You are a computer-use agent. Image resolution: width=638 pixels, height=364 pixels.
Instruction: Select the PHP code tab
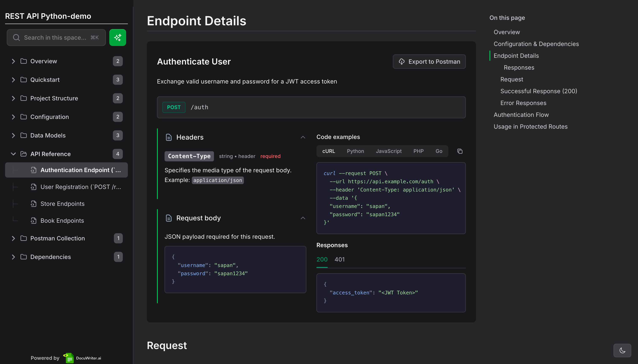(x=418, y=151)
